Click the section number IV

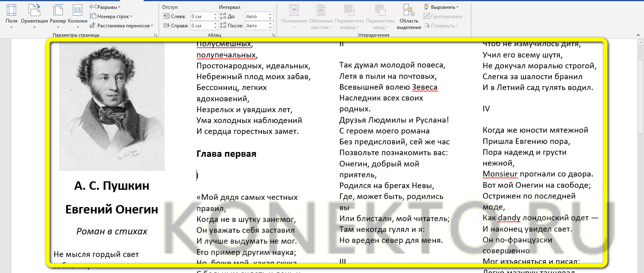tap(486, 109)
